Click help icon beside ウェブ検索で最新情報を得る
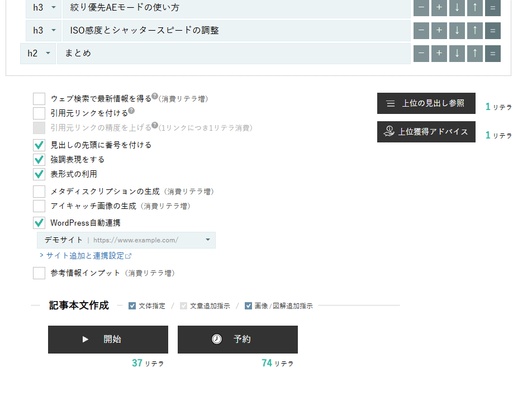532x396 pixels. click(155, 96)
